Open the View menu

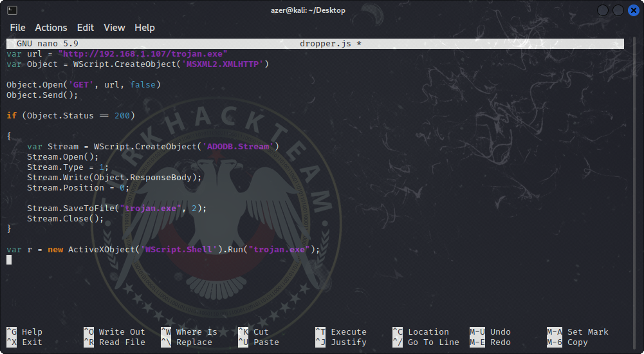[114, 28]
